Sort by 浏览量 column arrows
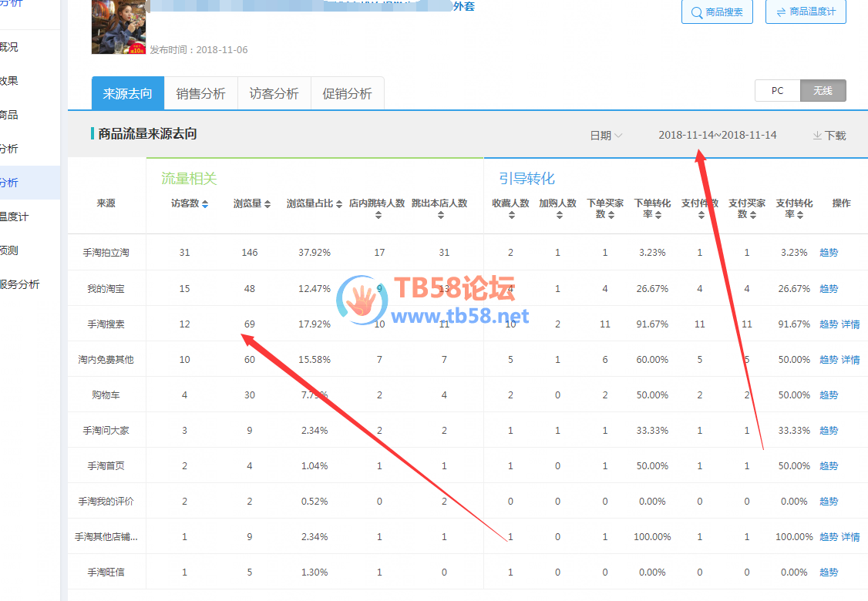The width and height of the screenshot is (868, 601). pyautogui.click(x=267, y=204)
